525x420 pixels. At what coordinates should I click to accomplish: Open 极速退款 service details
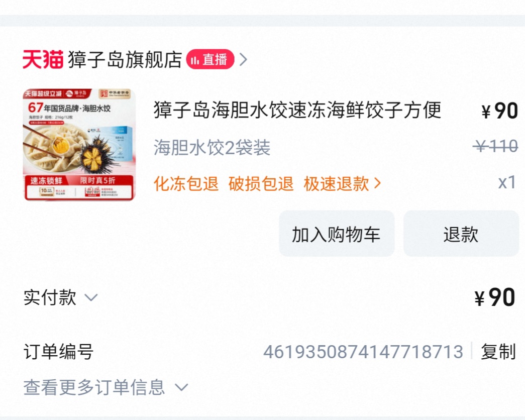pyautogui.click(x=337, y=183)
